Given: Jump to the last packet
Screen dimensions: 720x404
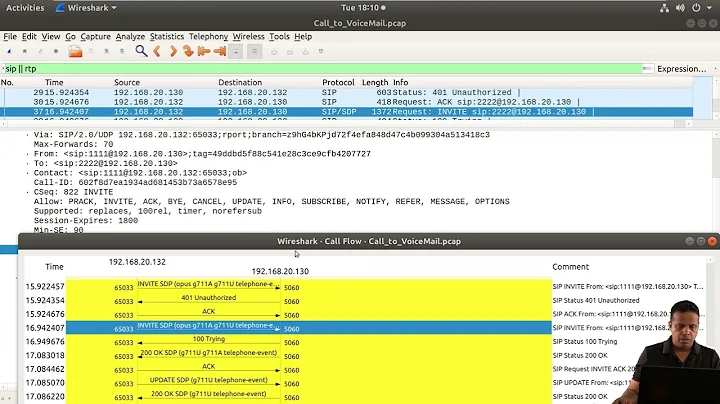Looking at the screenshot, I should tap(219, 51).
